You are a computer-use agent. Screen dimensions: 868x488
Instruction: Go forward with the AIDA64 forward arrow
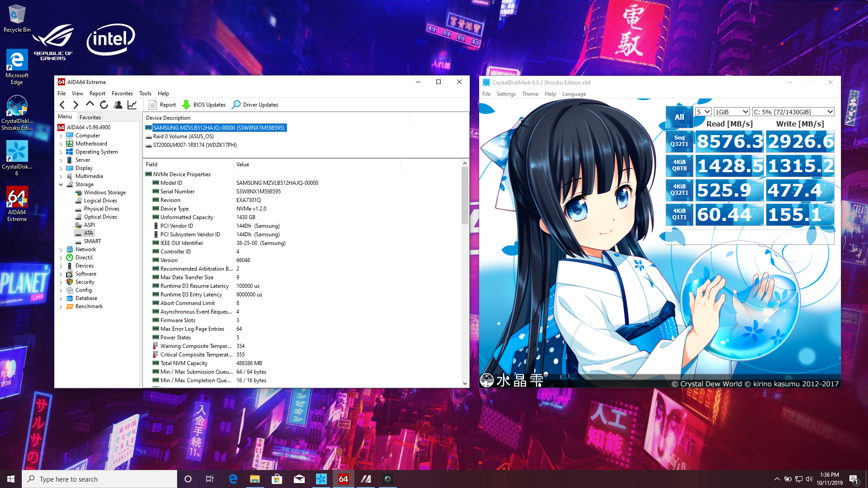click(x=75, y=105)
